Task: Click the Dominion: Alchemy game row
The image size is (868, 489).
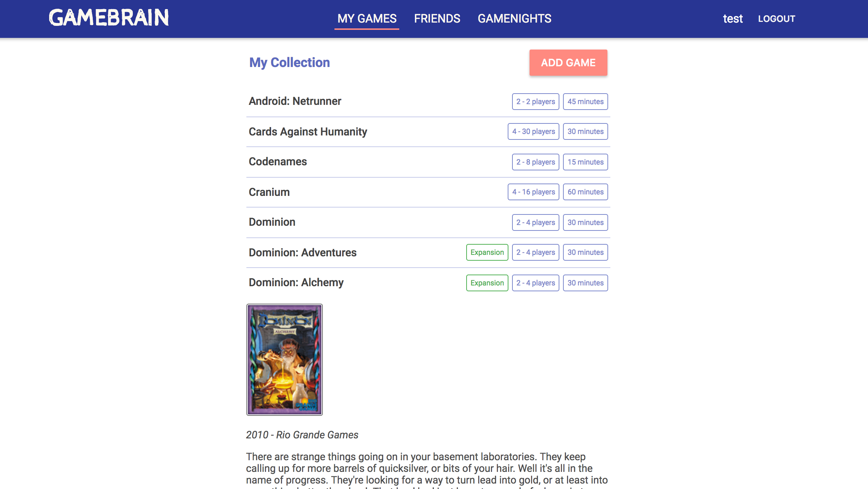Action: 428,283
